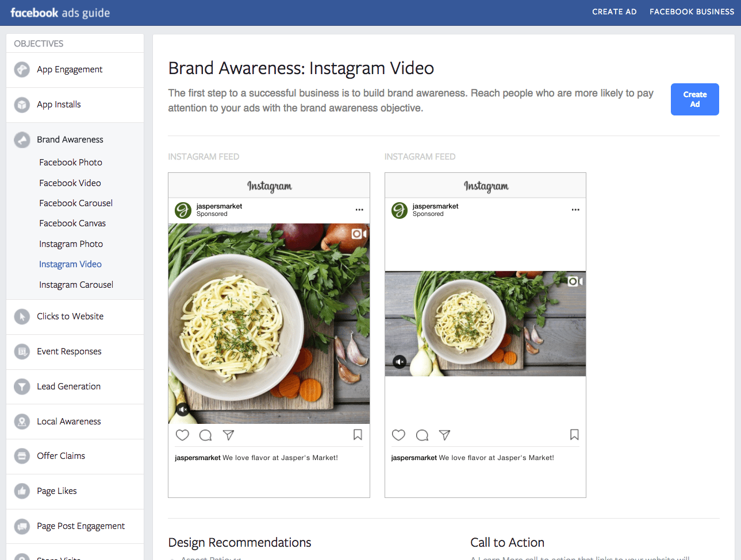Viewport: 741px width, 560px height.
Task: Tap the heart icon in the left Instagram preview
Action: [182, 435]
